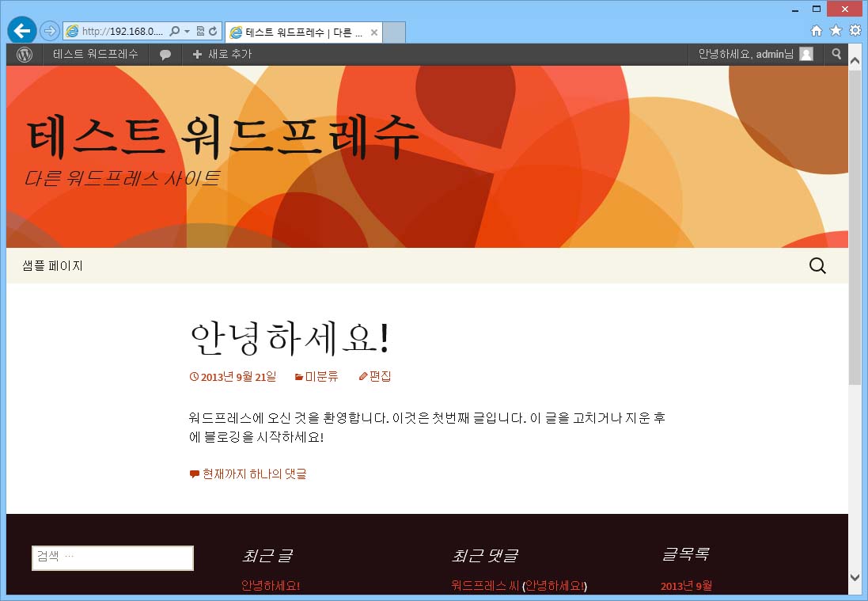
Task: Click the 새로 추가 menu in admin bar
Action: [x=222, y=55]
